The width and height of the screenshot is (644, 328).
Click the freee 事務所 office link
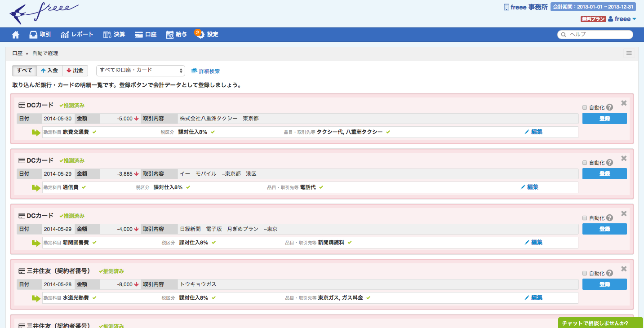coord(526,7)
